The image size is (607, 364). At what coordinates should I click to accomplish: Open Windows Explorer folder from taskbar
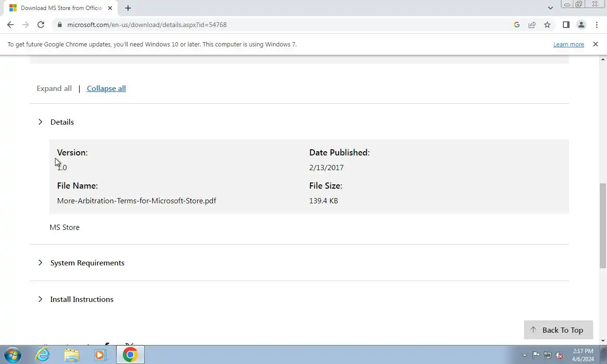[72, 355]
